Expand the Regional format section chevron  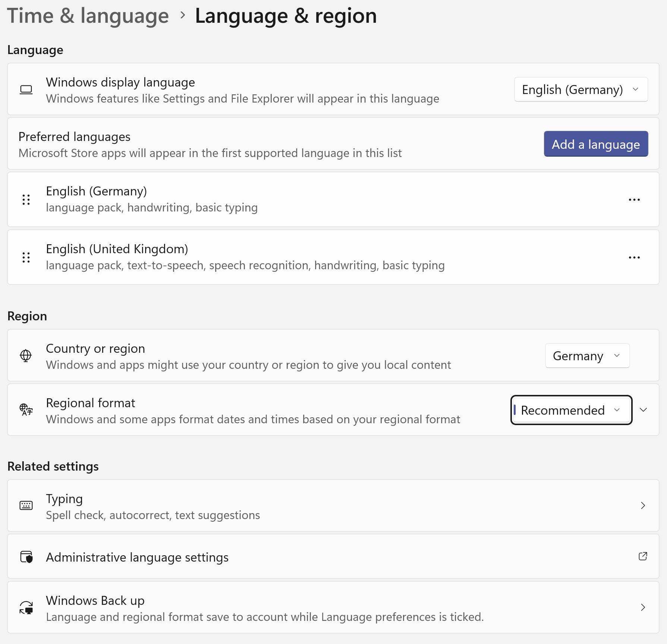[643, 410]
